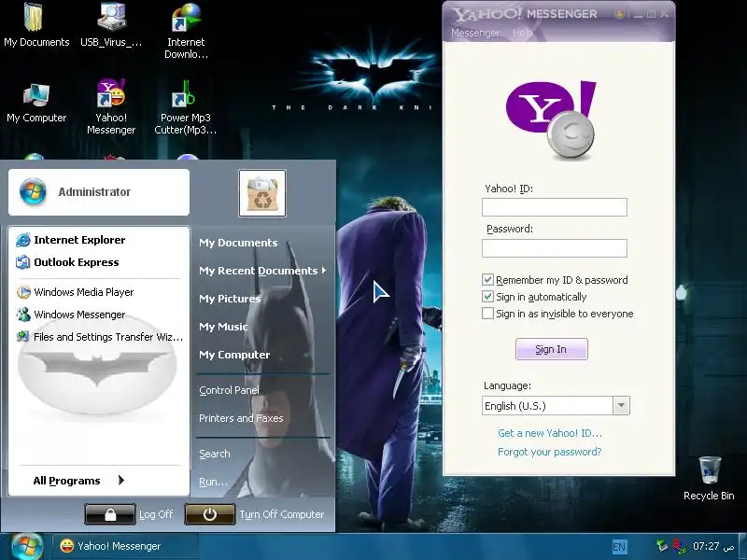Toggle Remember my ID & password checkbox
Image resolution: width=747 pixels, height=560 pixels.
point(487,279)
